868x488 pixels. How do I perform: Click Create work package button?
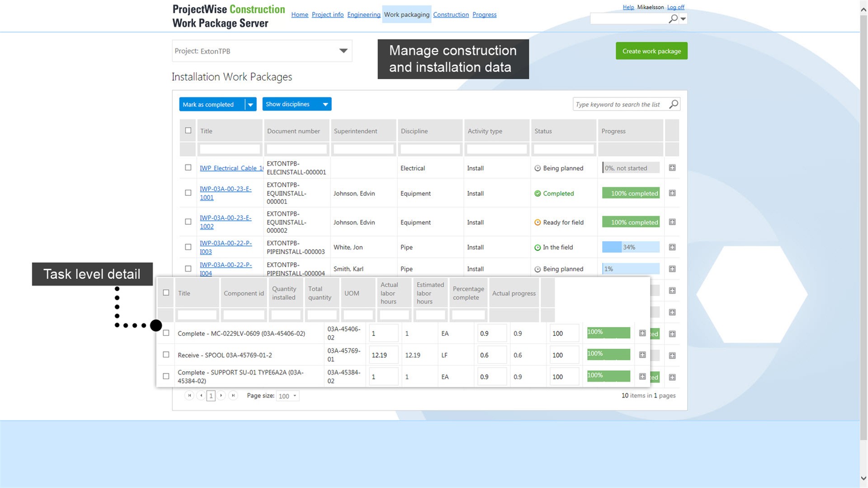pos(651,51)
